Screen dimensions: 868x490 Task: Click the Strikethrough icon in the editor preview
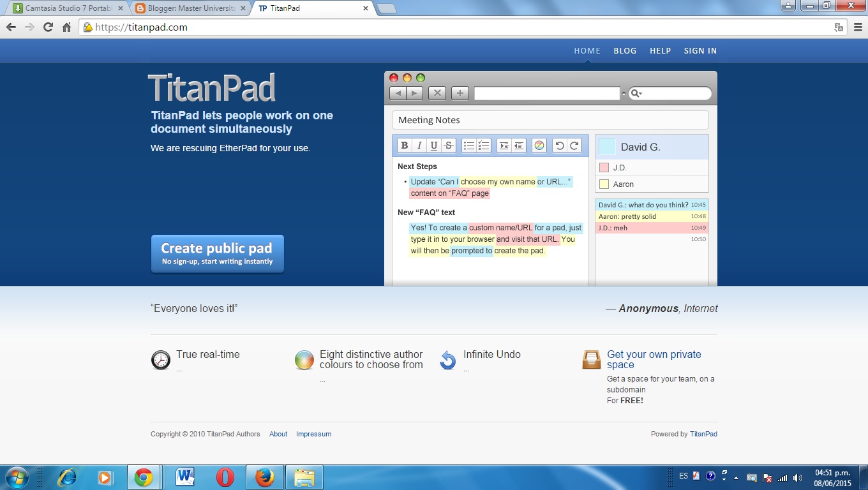click(x=449, y=145)
